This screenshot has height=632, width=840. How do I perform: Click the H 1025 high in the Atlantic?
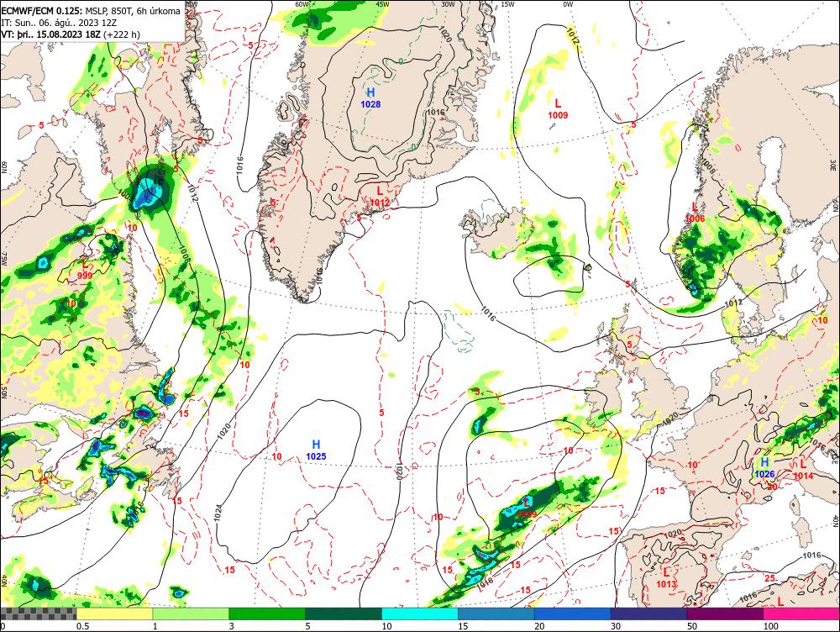tap(316, 450)
